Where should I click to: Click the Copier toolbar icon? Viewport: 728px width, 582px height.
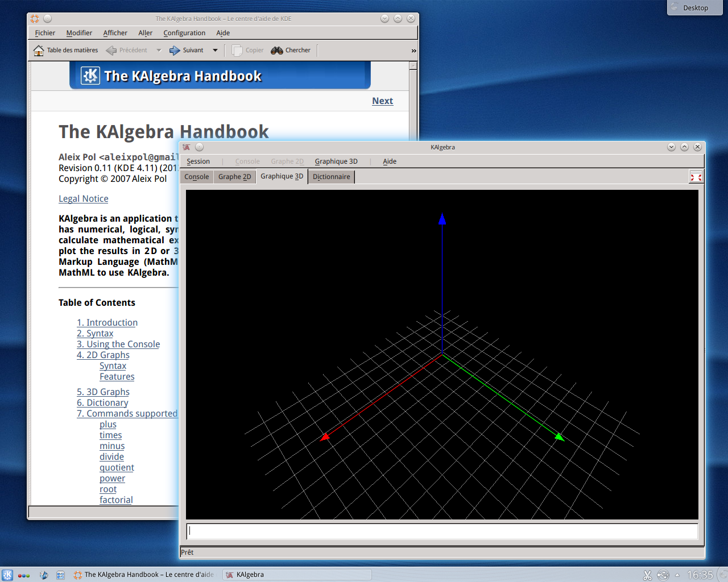click(x=237, y=51)
